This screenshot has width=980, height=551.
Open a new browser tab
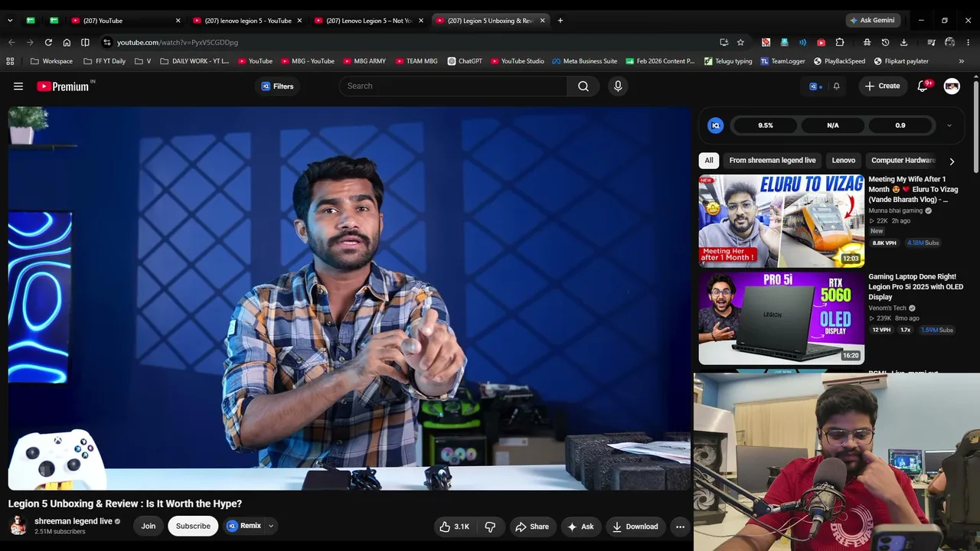click(x=560, y=21)
